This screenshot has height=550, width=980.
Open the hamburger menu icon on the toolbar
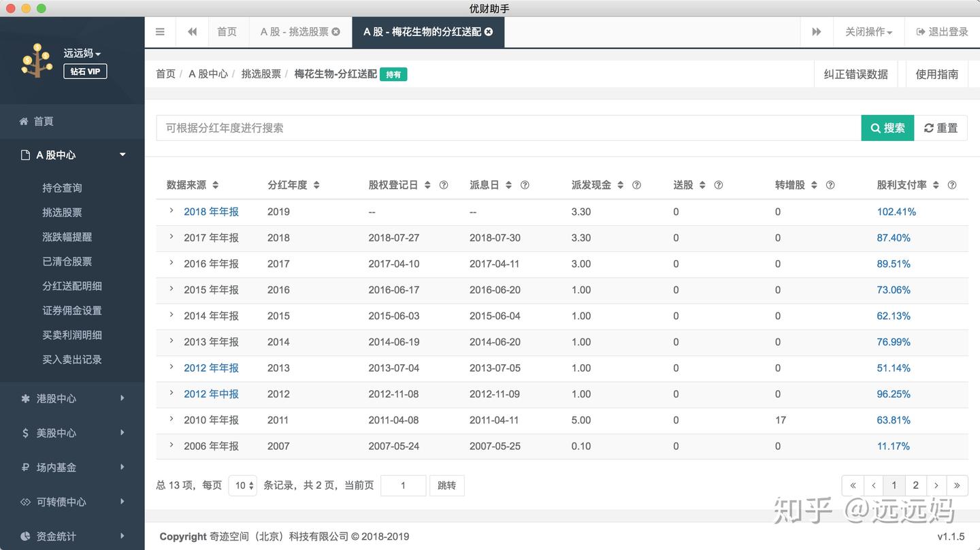point(160,31)
